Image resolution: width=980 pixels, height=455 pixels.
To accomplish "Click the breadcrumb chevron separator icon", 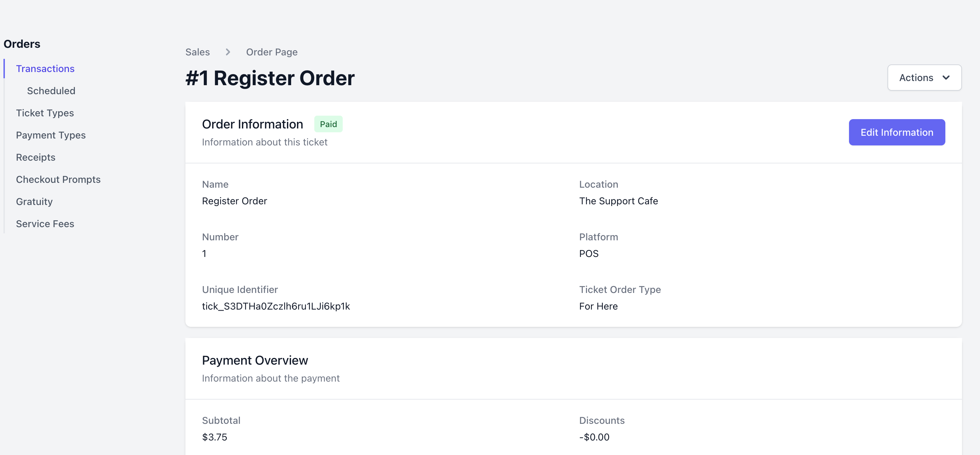I will pos(228,52).
